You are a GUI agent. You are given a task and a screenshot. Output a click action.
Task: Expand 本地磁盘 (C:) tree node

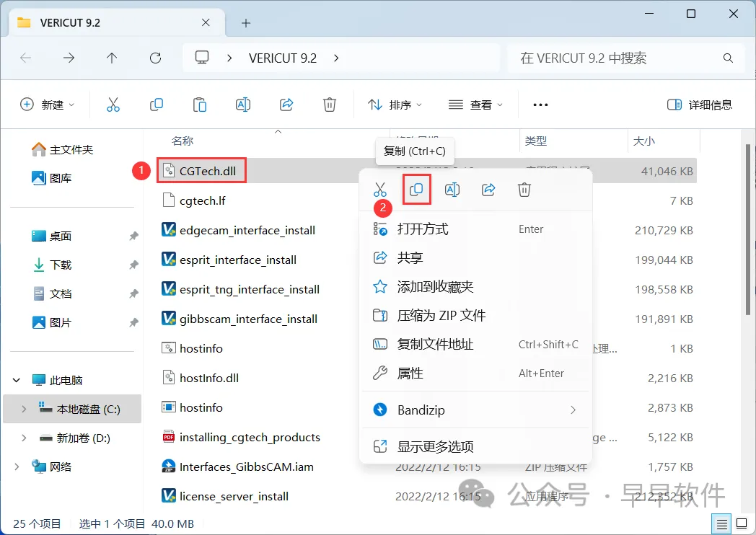[x=24, y=410]
